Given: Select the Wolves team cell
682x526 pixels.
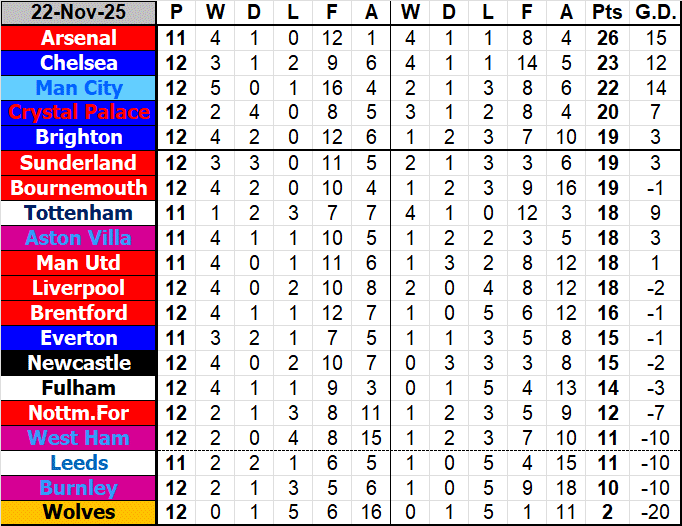Looking at the screenshot, I should pyautogui.click(x=79, y=513).
